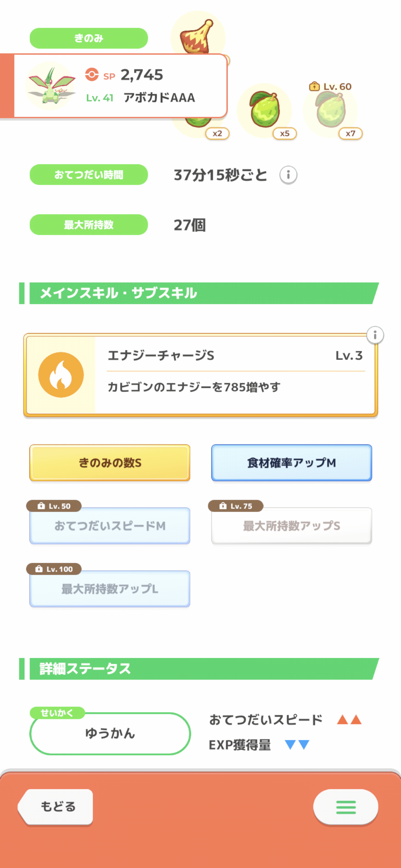Tap the 詳細ステータス section header
401x868 pixels.
[x=200, y=669]
